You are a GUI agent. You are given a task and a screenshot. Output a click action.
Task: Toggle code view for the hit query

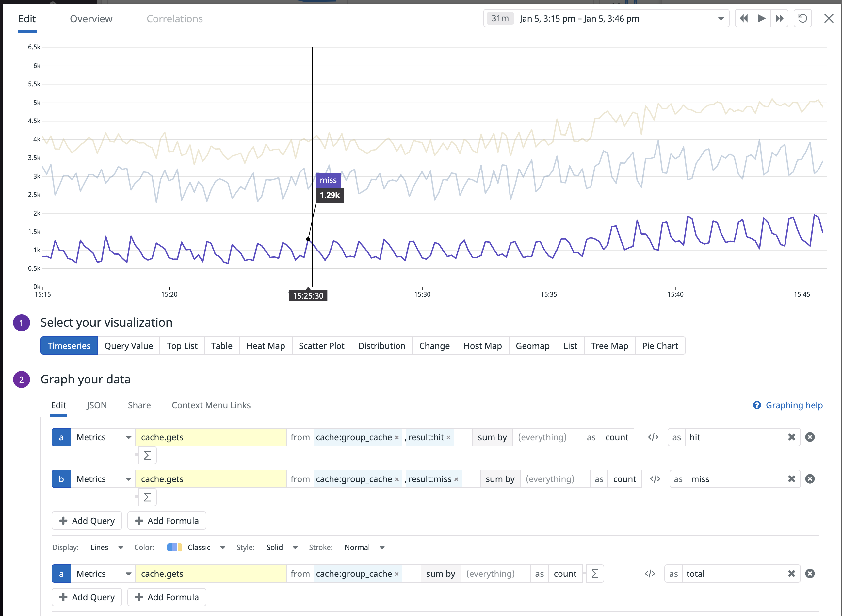(653, 437)
